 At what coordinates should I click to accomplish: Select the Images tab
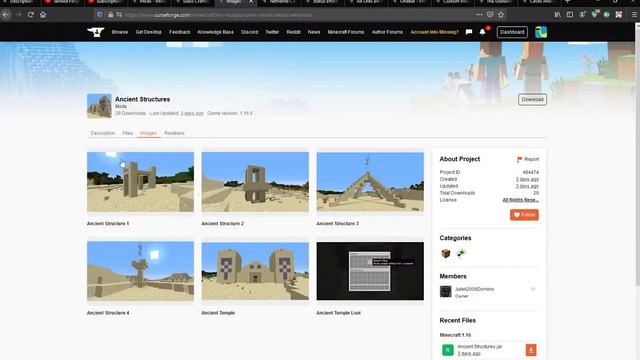pyautogui.click(x=149, y=133)
